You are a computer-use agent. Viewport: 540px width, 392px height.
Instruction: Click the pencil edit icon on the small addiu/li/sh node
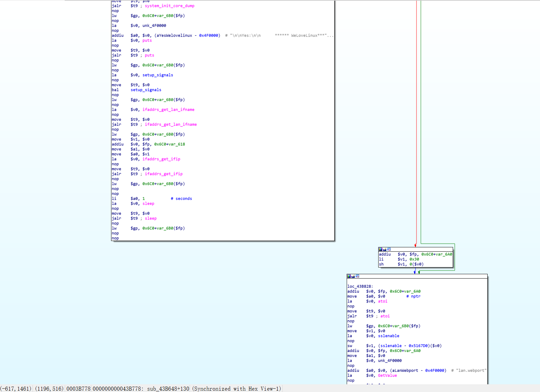click(385, 249)
